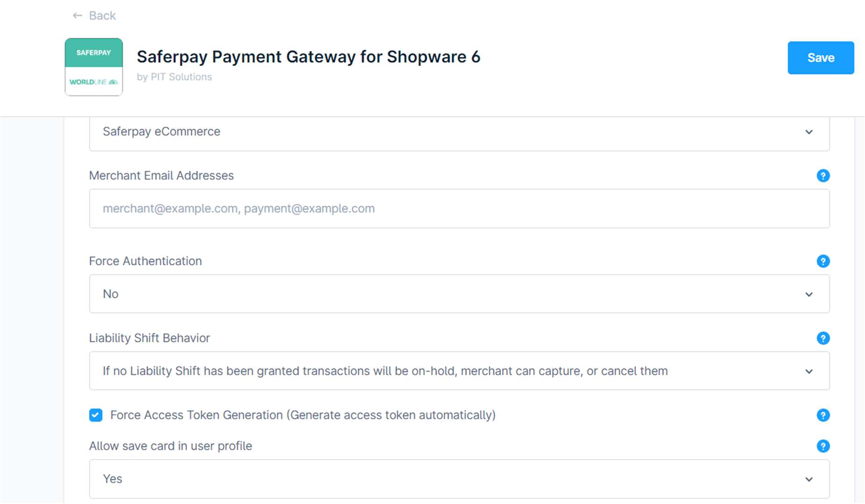Open help for Merchant Email Addresses
Image resolution: width=865 pixels, height=504 pixels.
(823, 176)
